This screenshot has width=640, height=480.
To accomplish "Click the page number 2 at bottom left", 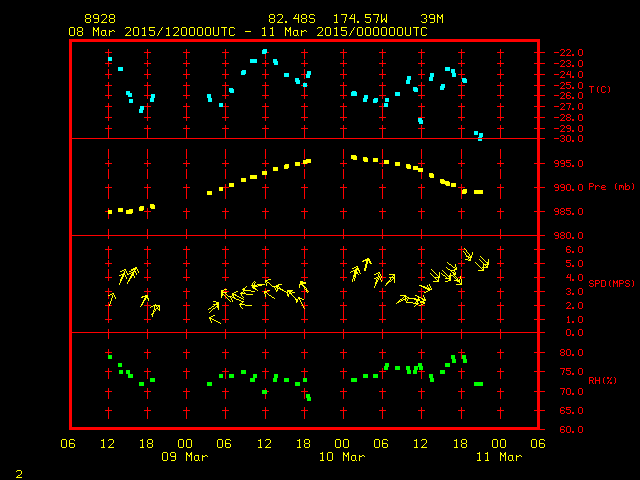I will tap(18, 471).
